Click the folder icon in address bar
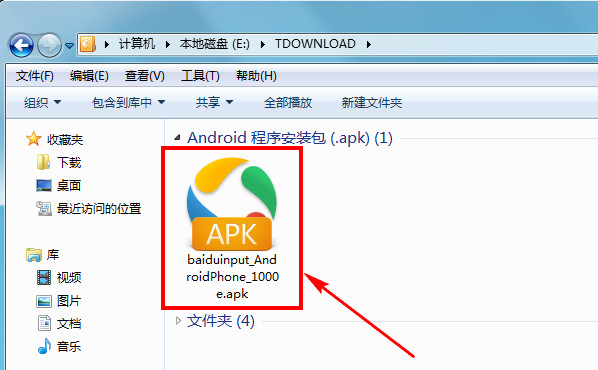The width and height of the screenshot is (598, 370). [x=88, y=44]
